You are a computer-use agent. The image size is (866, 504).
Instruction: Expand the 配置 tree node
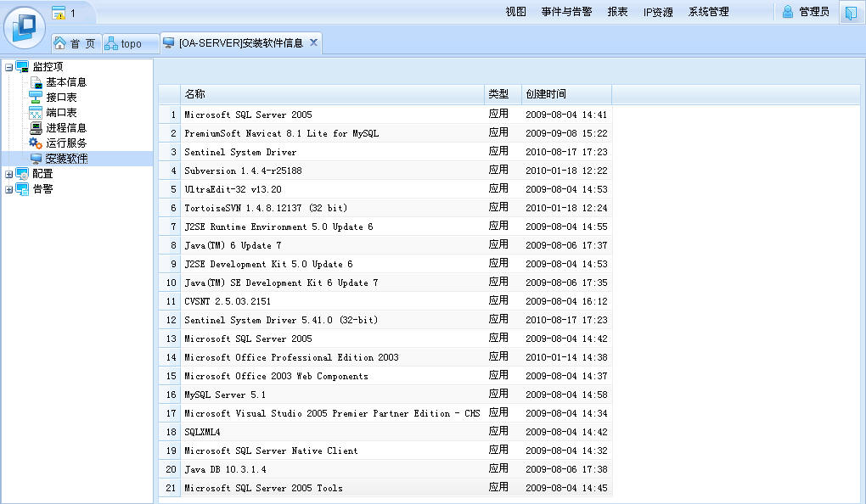pos(8,175)
